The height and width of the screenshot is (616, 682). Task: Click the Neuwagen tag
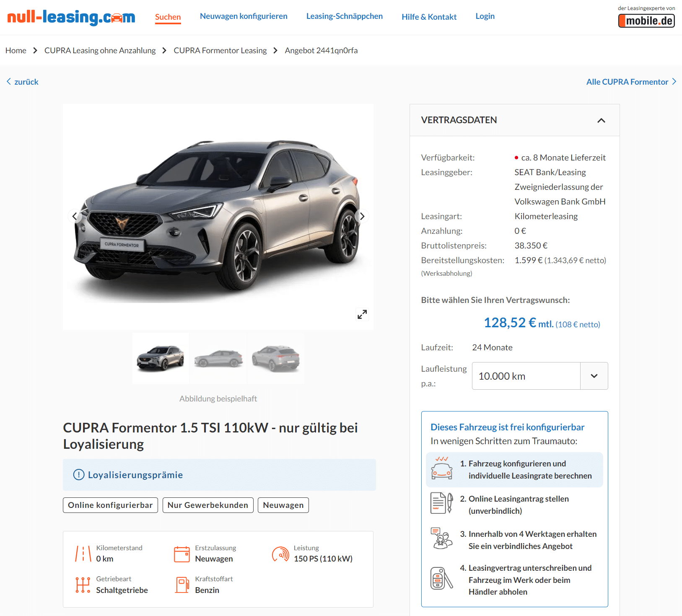pos(283,505)
